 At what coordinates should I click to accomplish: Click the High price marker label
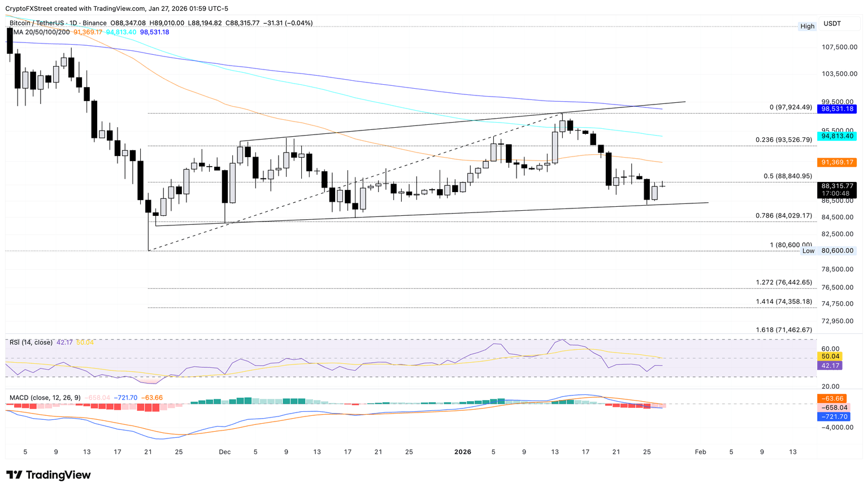tap(807, 27)
